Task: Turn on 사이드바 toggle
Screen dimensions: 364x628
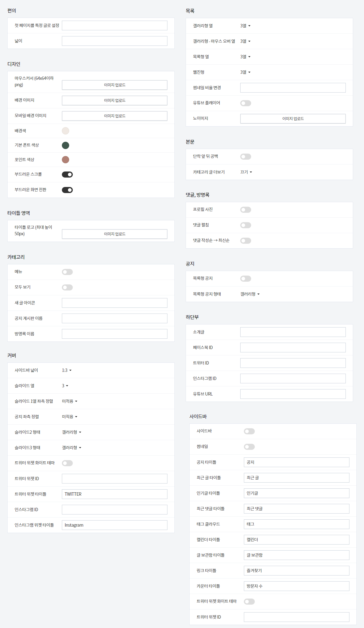Action: (x=249, y=431)
